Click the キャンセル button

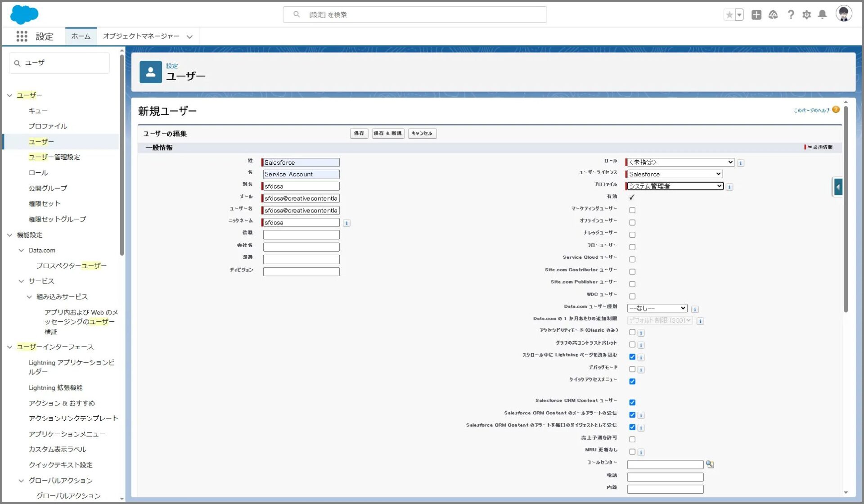[422, 133]
